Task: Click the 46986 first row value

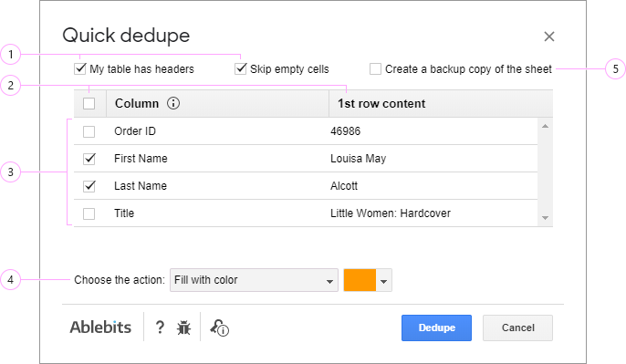Action: pyautogui.click(x=345, y=131)
